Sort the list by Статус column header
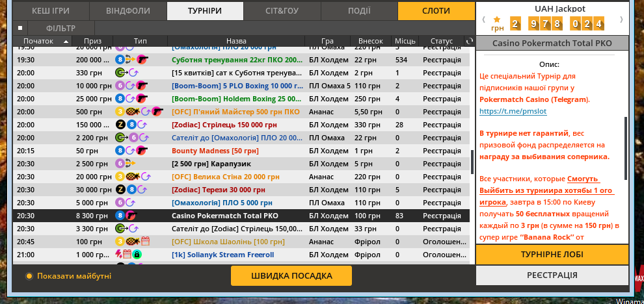644x304 pixels. pos(442,41)
